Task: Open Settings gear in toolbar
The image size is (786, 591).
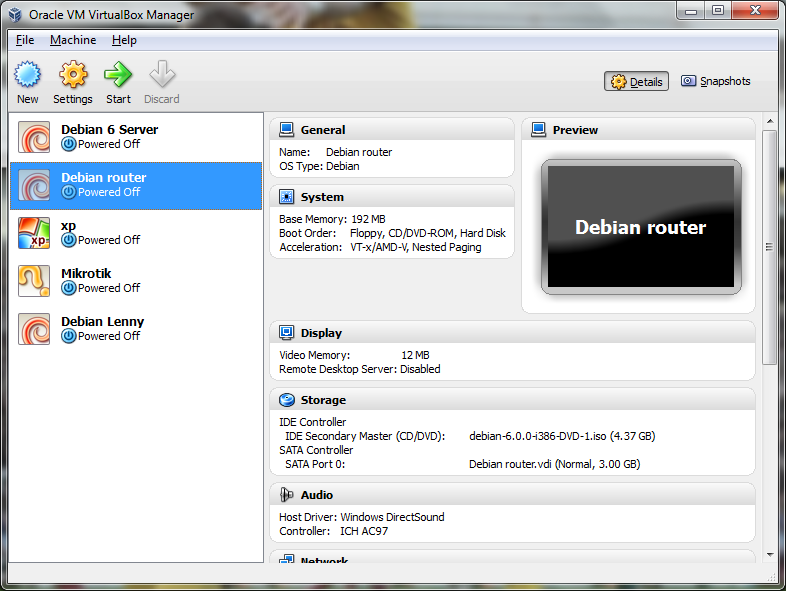Action: pyautogui.click(x=73, y=74)
